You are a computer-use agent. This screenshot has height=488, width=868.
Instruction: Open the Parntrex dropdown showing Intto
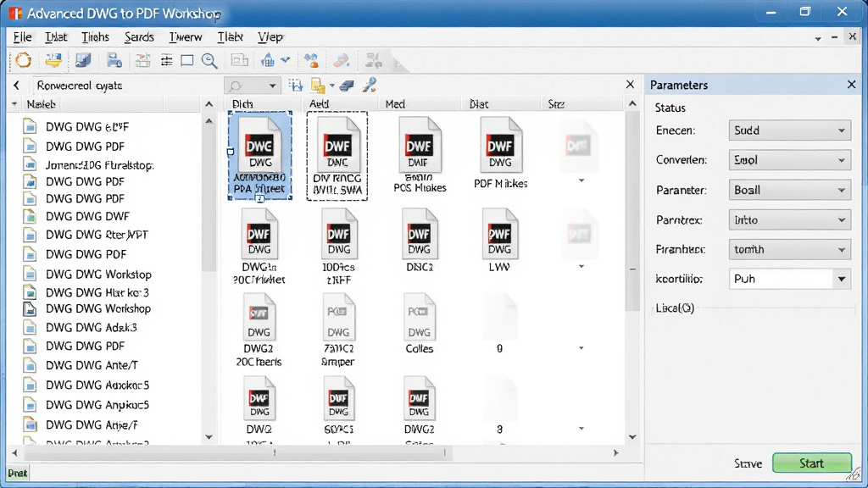789,219
